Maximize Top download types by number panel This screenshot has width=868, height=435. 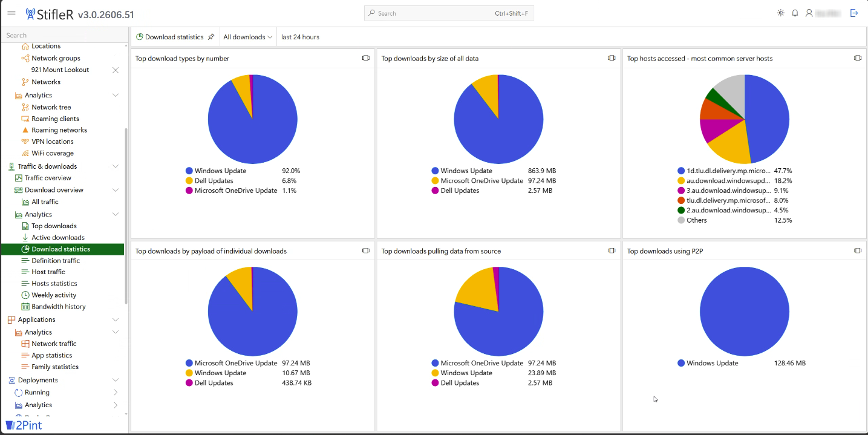pyautogui.click(x=366, y=58)
